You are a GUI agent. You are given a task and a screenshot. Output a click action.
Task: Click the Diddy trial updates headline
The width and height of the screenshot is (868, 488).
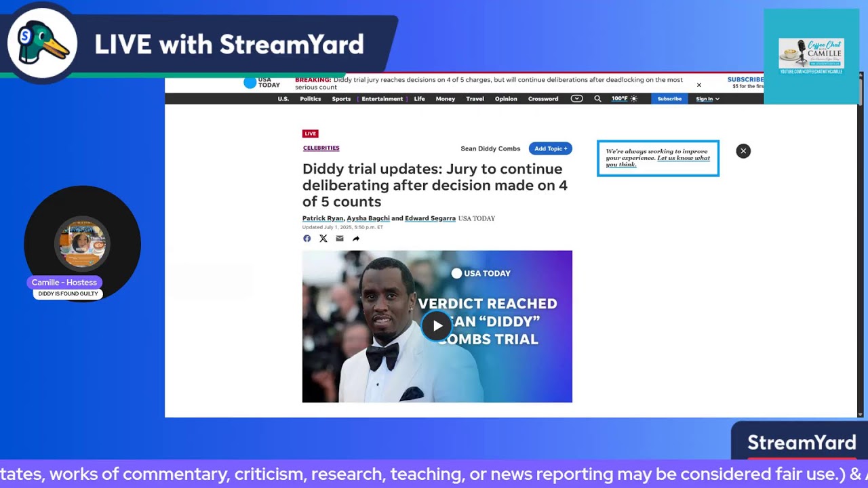[x=435, y=185]
